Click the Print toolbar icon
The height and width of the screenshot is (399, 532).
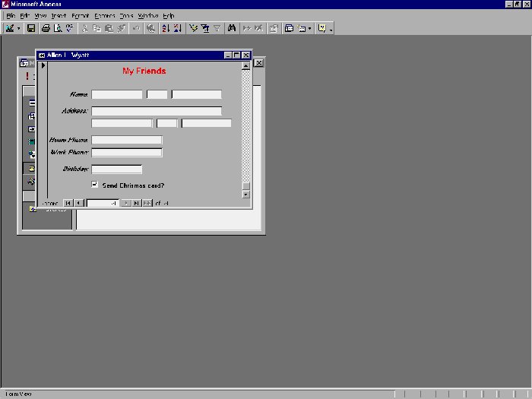46,28
